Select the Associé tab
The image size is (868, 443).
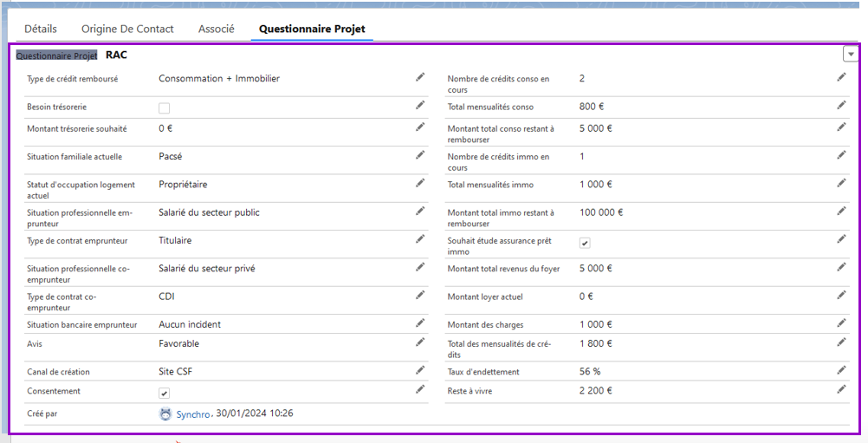[x=216, y=29]
